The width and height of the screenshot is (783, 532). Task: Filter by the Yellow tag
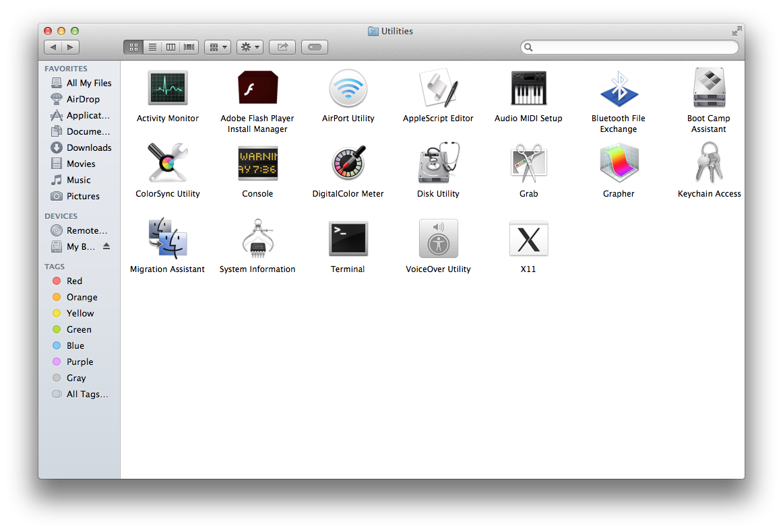pos(80,313)
